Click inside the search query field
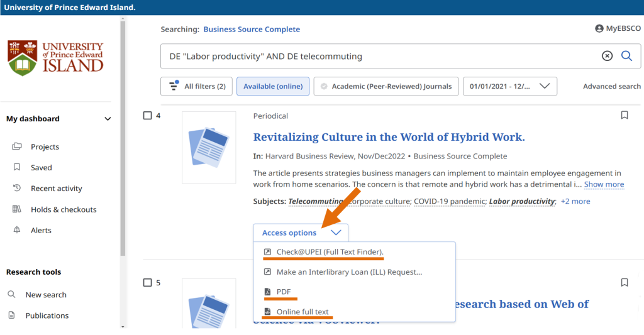The width and height of the screenshot is (644, 335). [x=382, y=56]
